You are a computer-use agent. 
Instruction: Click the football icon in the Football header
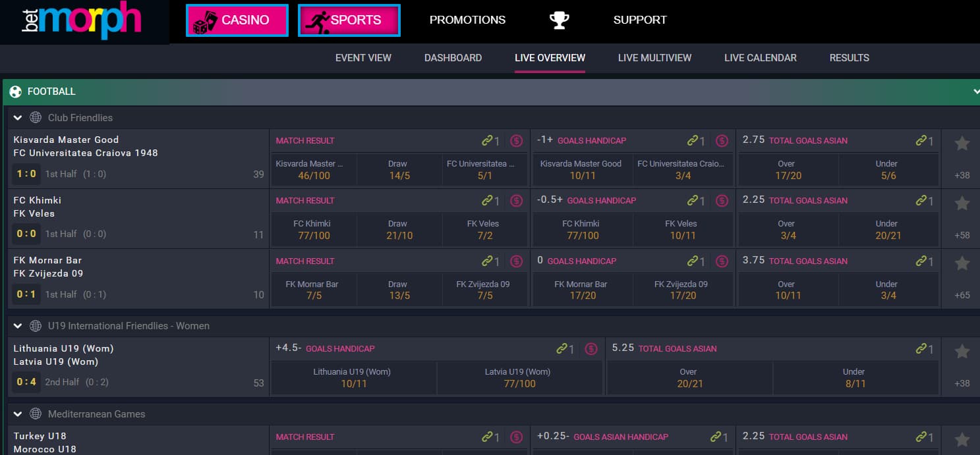coord(16,92)
